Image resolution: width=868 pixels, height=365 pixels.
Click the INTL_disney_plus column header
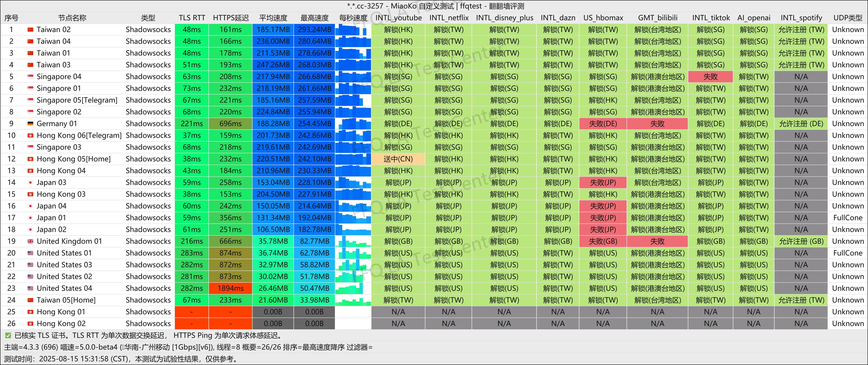pos(504,18)
